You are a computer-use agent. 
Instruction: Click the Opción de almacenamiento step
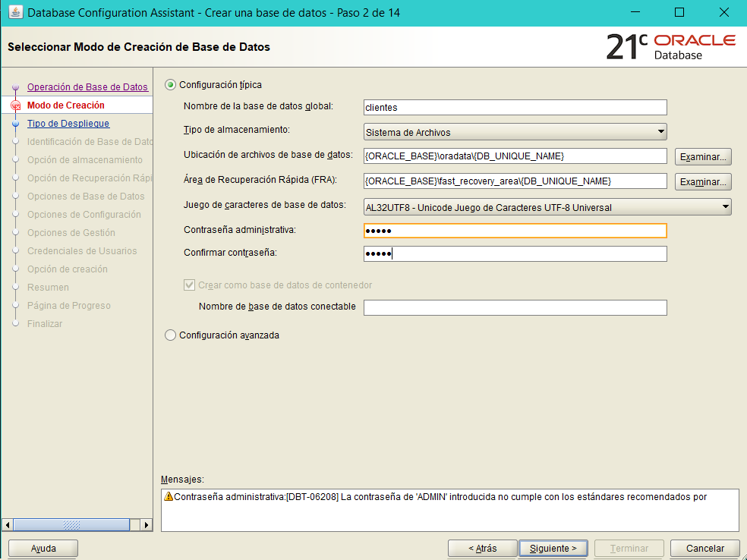click(85, 160)
